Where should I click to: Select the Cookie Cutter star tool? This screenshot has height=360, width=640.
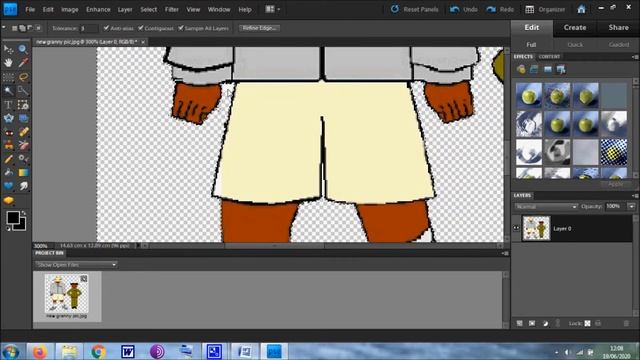pos(9,118)
